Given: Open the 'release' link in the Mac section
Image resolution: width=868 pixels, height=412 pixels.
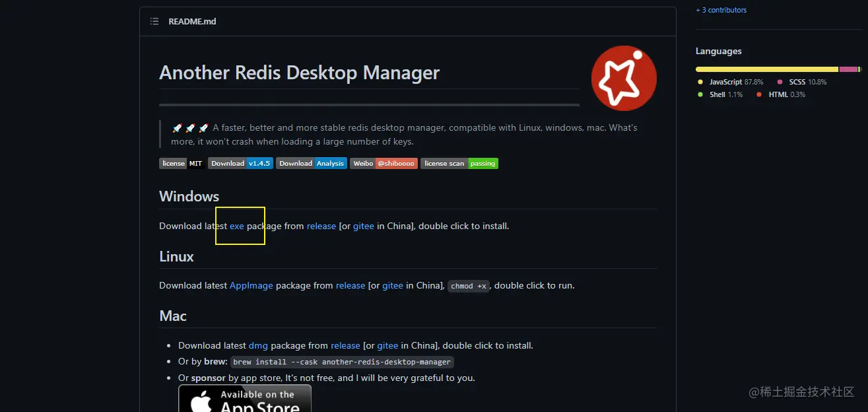Looking at the screenshot, I should (x=345, y=345).
